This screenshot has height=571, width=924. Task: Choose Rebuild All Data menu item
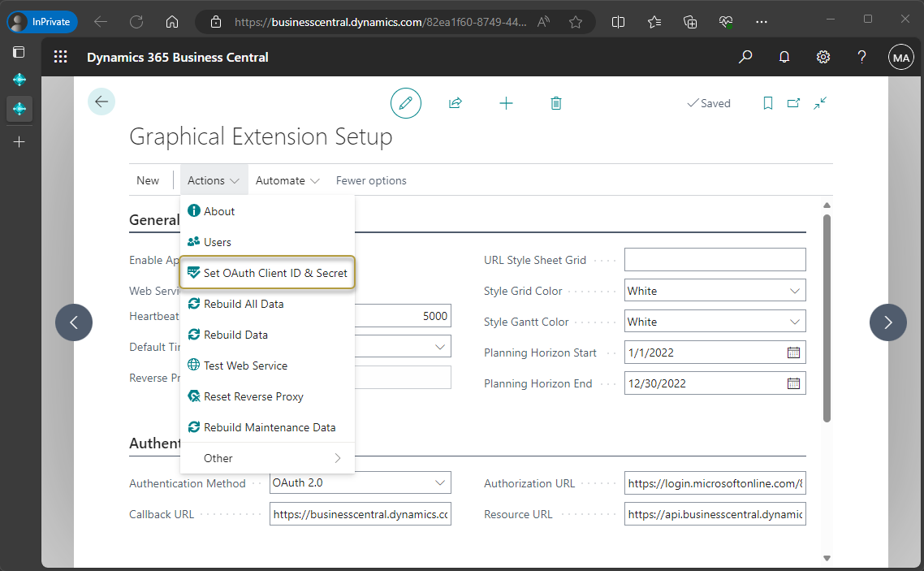[243, 304]
